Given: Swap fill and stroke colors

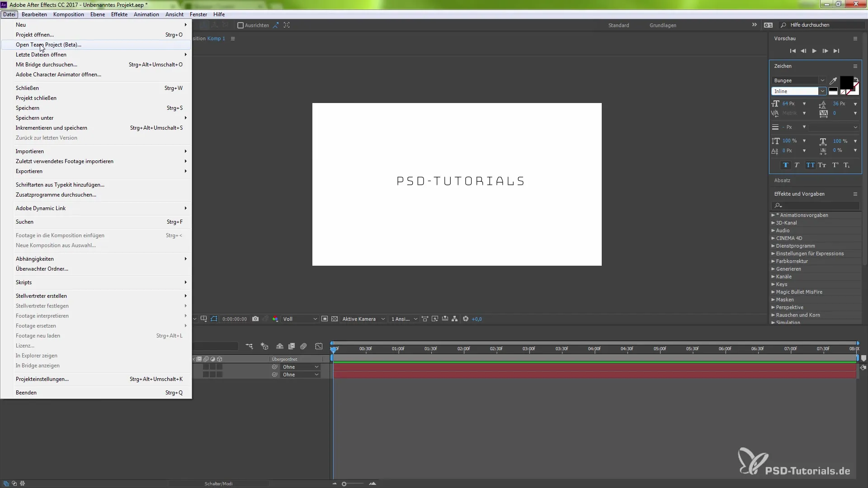Looking at the screenshot, I should point(856,80).
